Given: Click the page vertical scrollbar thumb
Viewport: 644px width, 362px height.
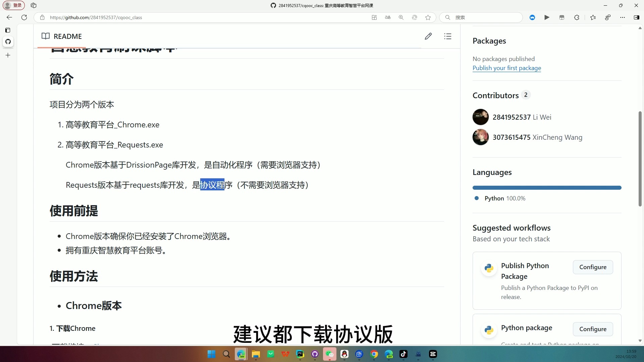Looking at the screenshot, I should point(640,159).
